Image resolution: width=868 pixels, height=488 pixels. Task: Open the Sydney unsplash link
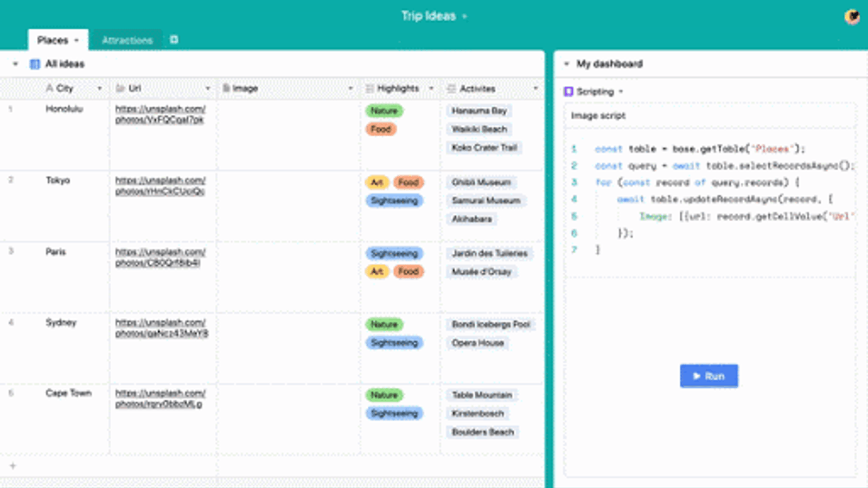(162, 328)
